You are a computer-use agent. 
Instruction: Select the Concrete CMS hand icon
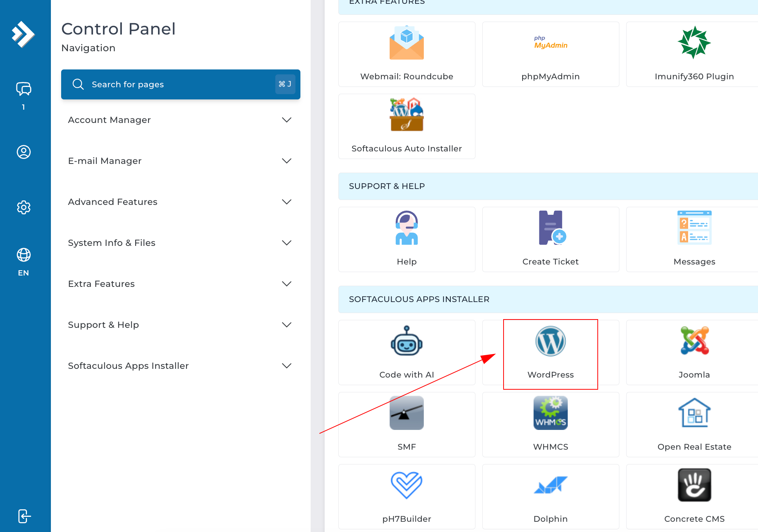pos(694,485)
